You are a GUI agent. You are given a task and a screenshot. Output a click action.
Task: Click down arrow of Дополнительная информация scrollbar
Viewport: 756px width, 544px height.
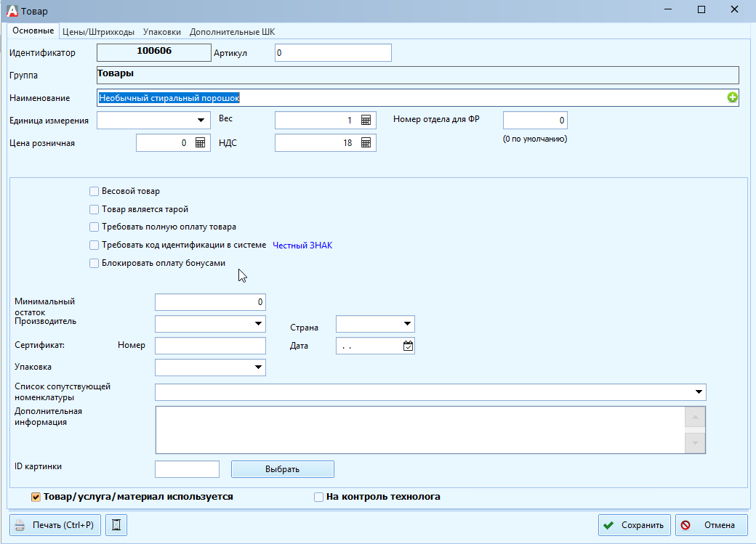tap(695, 443)
